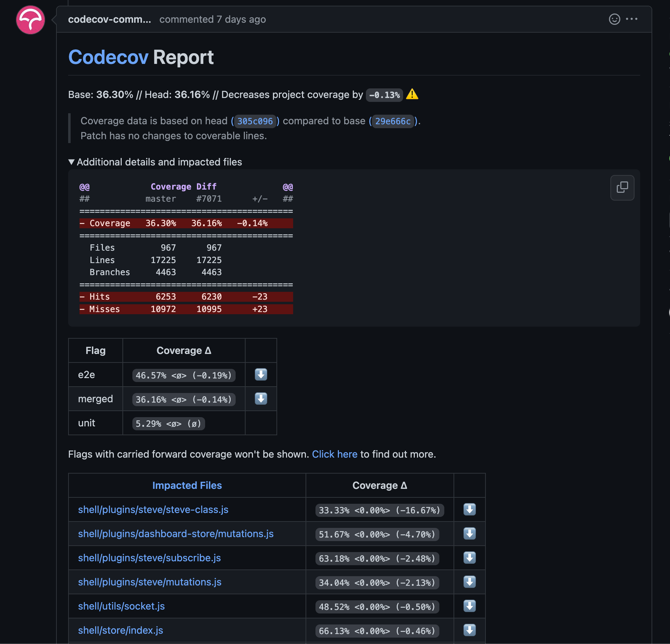Open the Click here carried-forward coverage link

[x=335, y=454]
